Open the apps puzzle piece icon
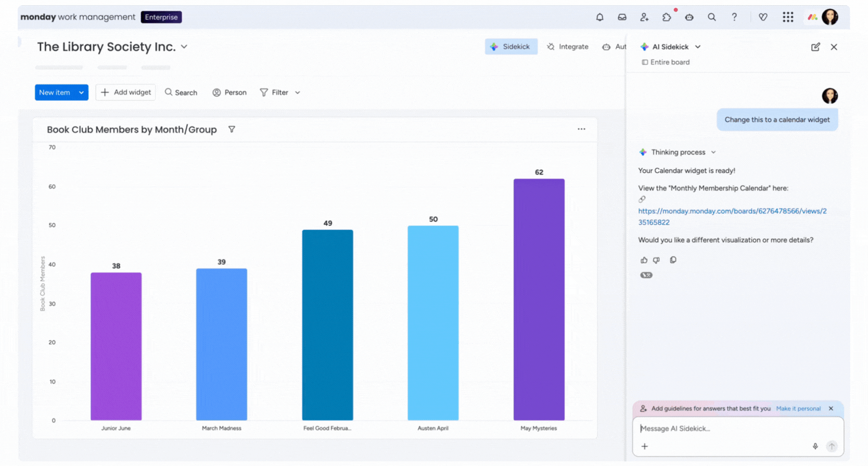The width and height of the screenshot is (868, 466). 667,17
